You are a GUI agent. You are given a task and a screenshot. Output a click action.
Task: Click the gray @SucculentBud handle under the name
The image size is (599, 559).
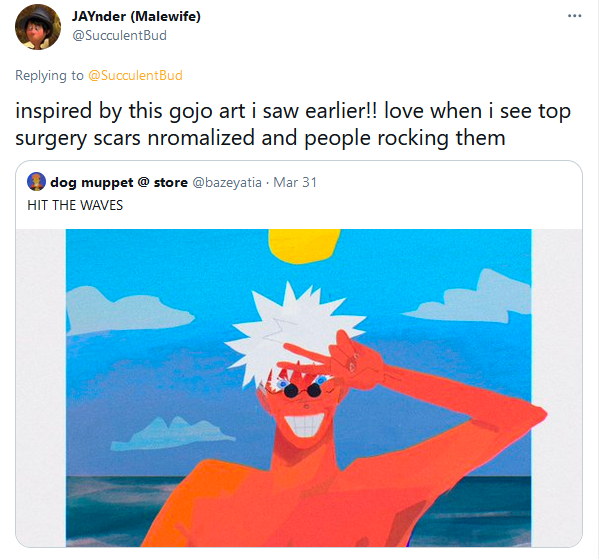(x=120, y=36)
